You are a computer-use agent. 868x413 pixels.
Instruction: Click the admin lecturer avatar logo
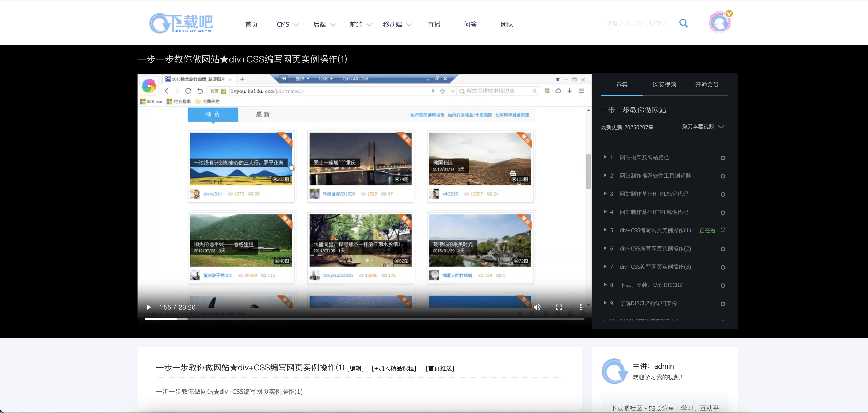tap(615, 371)
